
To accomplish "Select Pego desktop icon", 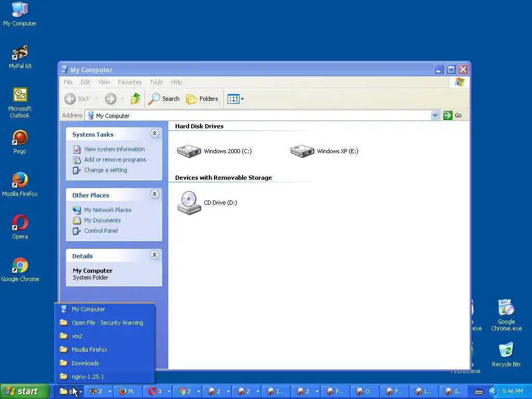I will [x=20, y=142].
